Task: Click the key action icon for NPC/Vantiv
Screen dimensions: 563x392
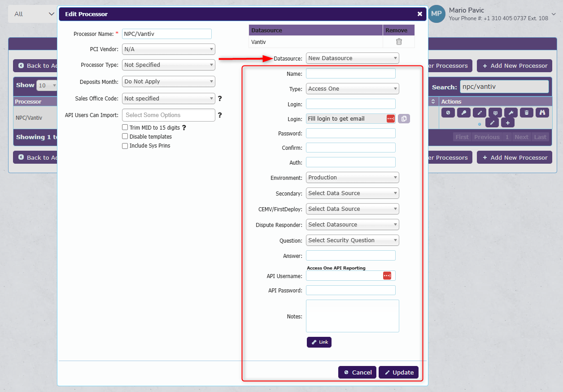Action: click(464, 113)
